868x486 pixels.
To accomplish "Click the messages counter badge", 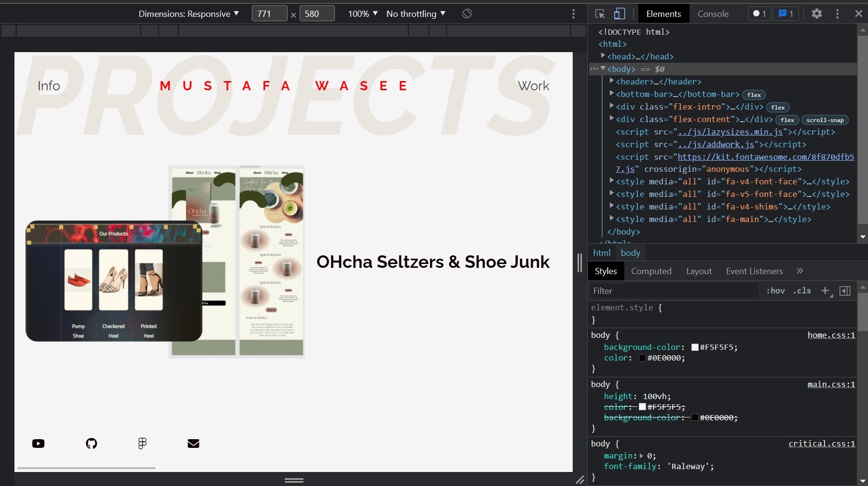I will [786, 14].
